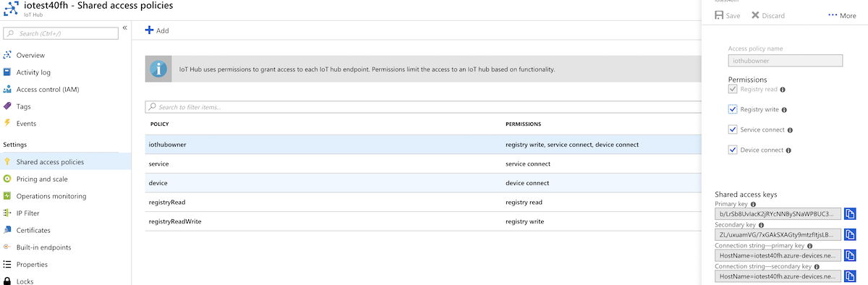Image resolution: width=868 pixels, height=285 pixels.
Task: Click the Device connect info icon
Action: [788, 150]
